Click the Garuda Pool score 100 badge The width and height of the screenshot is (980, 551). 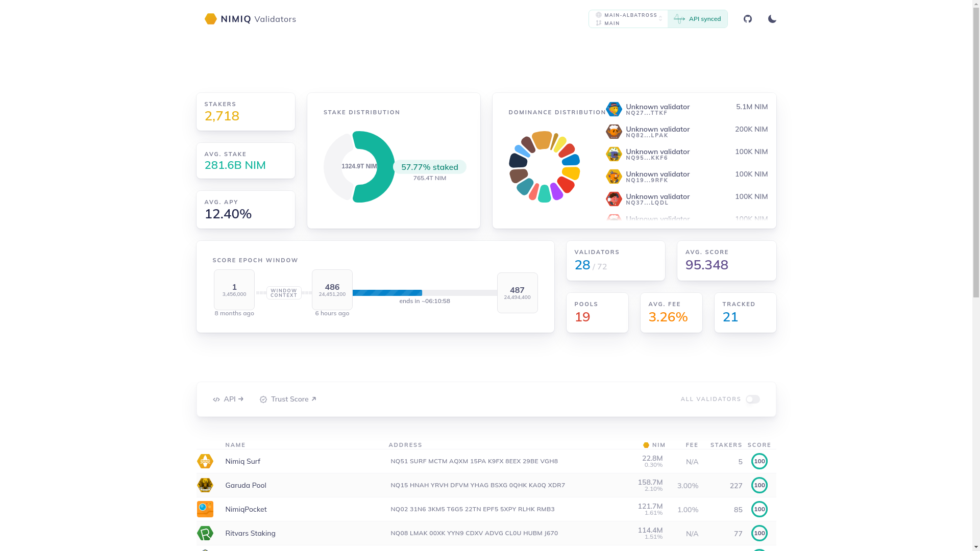759,485
